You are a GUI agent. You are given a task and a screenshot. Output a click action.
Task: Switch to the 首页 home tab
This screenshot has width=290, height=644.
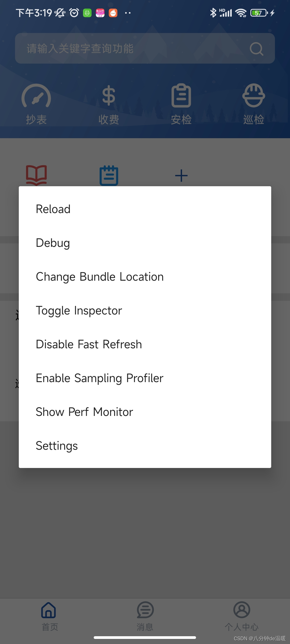click(x=49, y=616)
